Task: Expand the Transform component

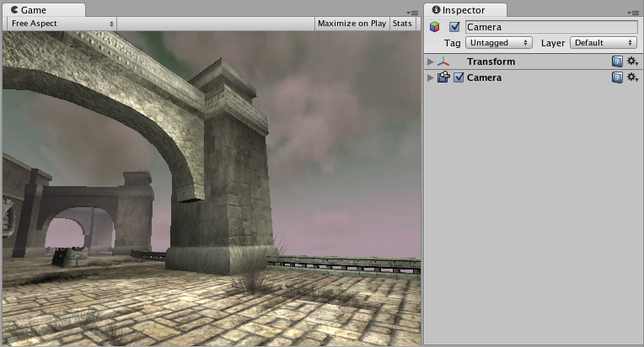Action: tap(431, 61)
